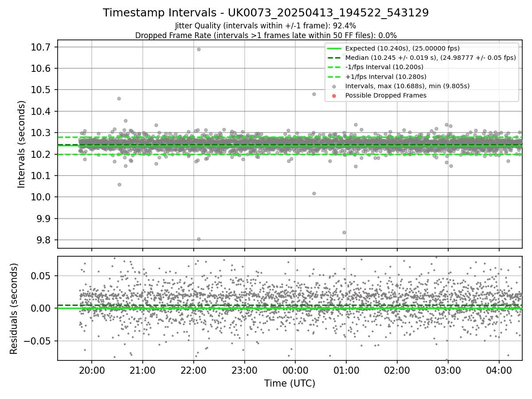Click the plot title Timestamp Intervals

266,13
